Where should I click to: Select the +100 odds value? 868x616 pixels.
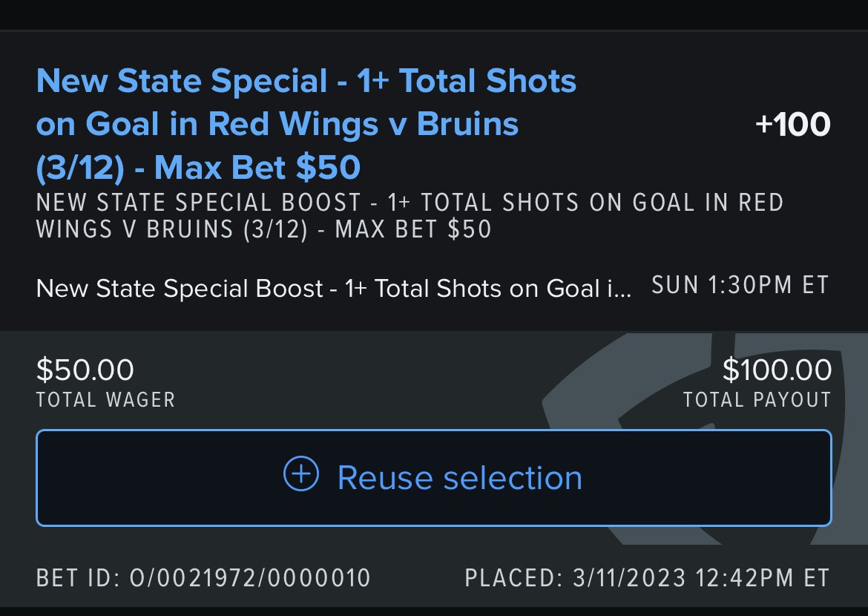(792, 125)
